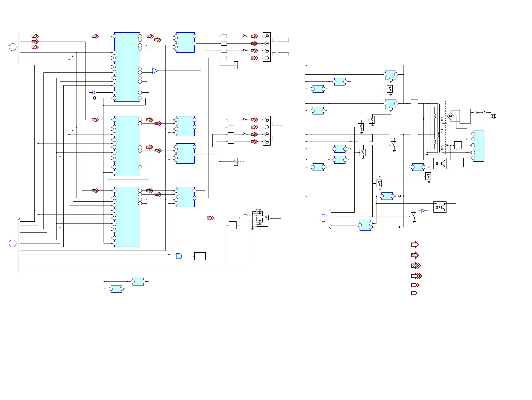Click the fuse symbol beside the power switch

click(476, 112)
